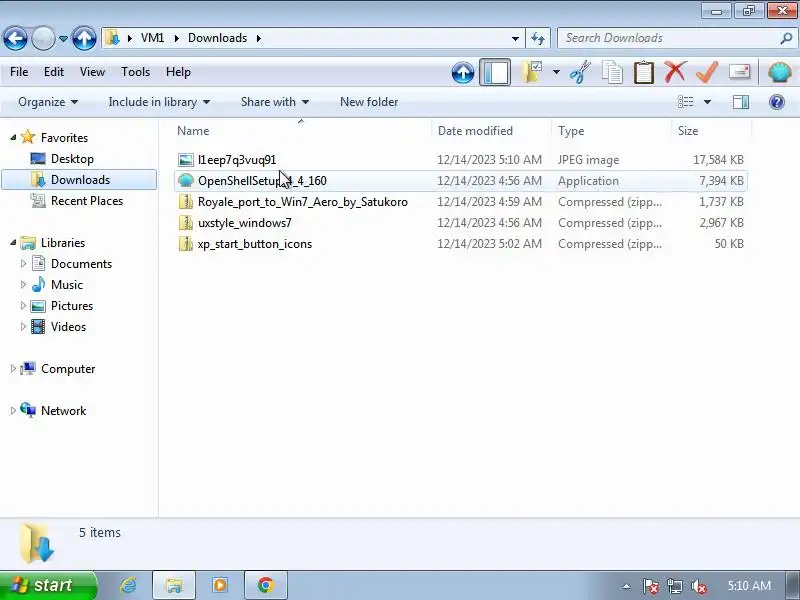
Task: Click the change view icon
Action: click(685, 102)
